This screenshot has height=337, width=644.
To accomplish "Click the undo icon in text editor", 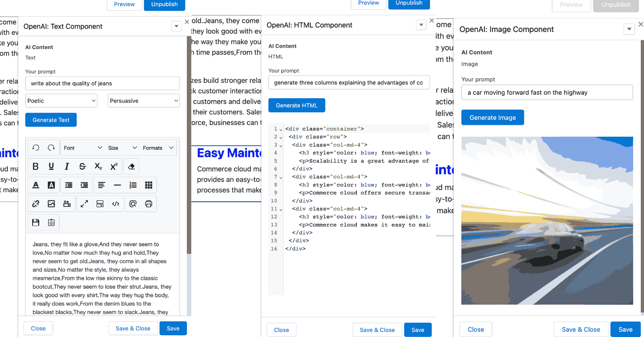I will coord(36,148).
